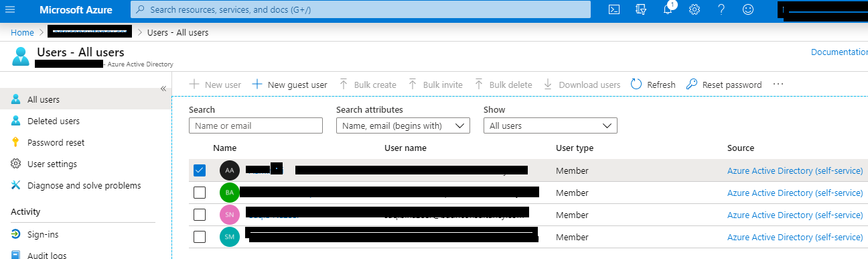This screenshot has height=259, width=868.
Task: Click the Source column header
Action: tap(741, 148)
